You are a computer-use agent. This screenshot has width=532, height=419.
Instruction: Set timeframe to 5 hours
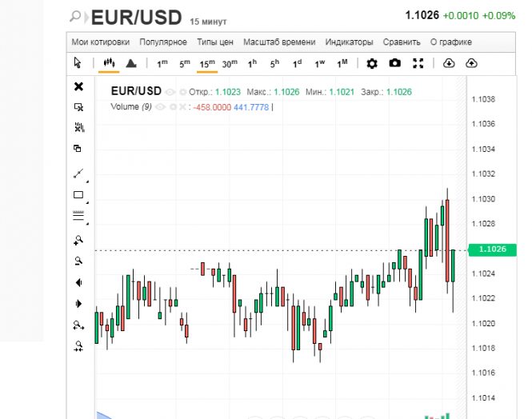274,63
